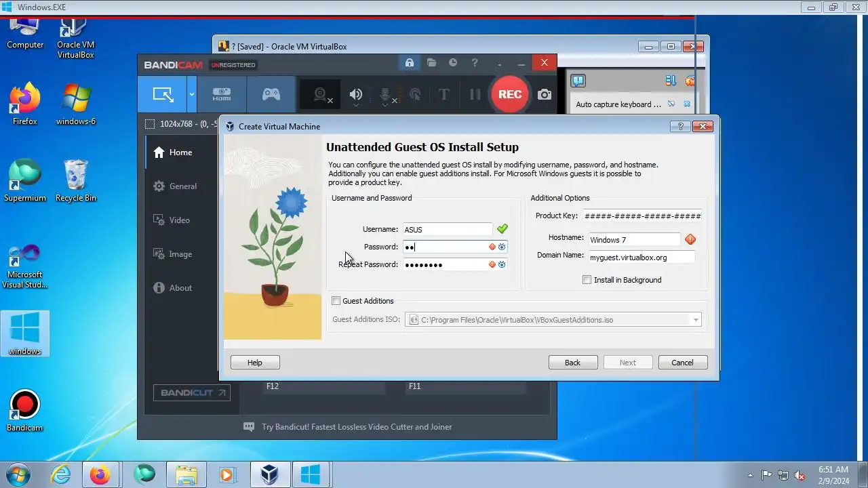This screenshot has width=868, height=488.
Task: Open the Windows Start button
Action: 18,474
